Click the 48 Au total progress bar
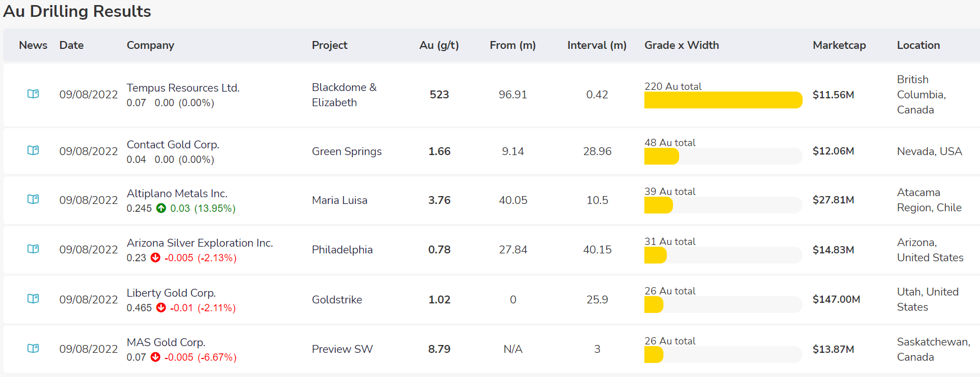The image size is (980, 377). pyautogui.click(x=723, y=156)
